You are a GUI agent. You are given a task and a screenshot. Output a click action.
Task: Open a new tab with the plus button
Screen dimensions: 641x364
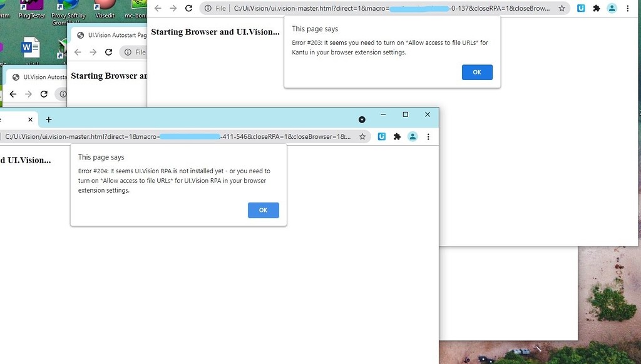point(49,119)
